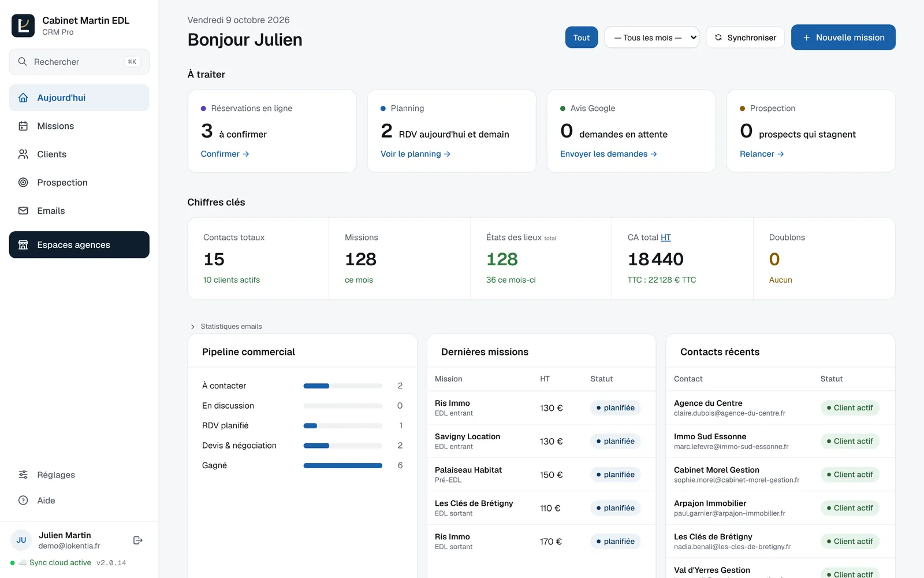924x578 pixels.
Task: Click the 10 clients actifs text
Action: pos(232,280)
